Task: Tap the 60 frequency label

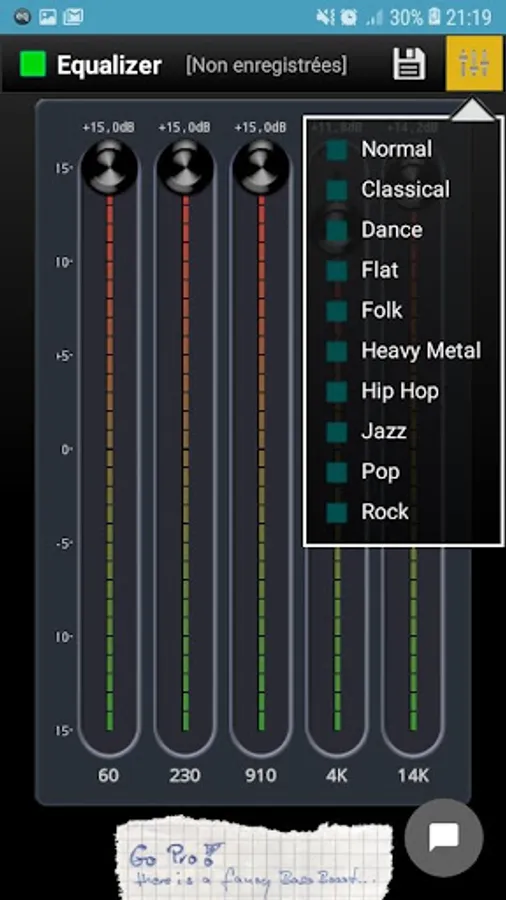Action: pyautogui.click(x=108, y=776)
